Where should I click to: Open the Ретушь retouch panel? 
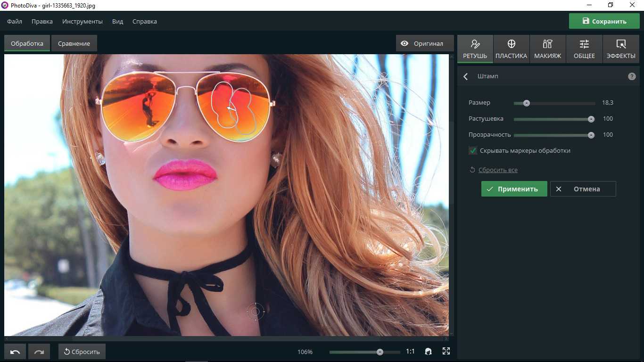pos(475,49)
